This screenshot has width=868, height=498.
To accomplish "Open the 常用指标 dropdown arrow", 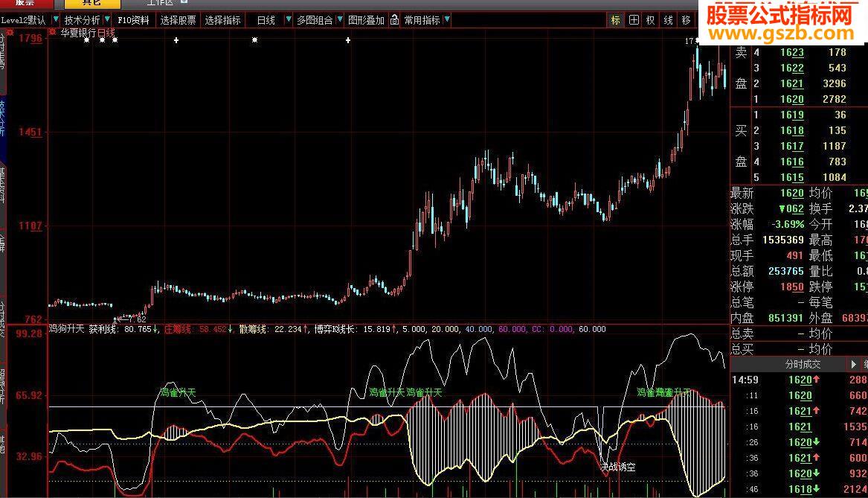I will click(x=446, y=20).
